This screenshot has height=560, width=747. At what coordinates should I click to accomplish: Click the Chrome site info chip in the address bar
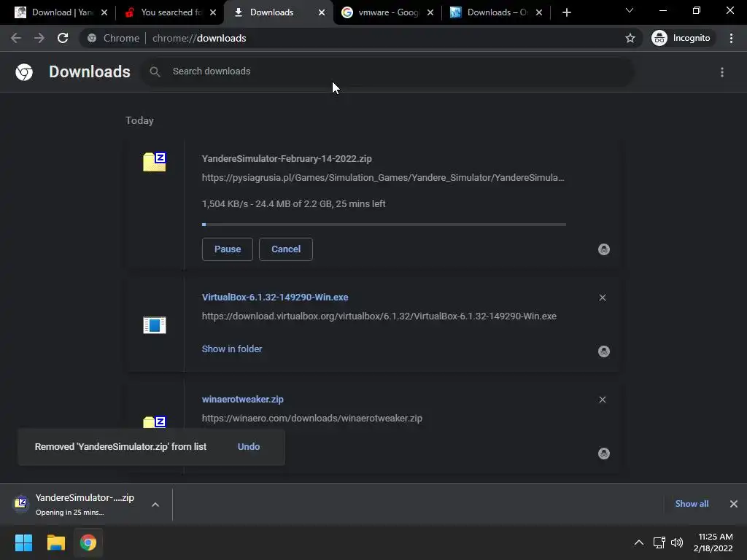113,38
